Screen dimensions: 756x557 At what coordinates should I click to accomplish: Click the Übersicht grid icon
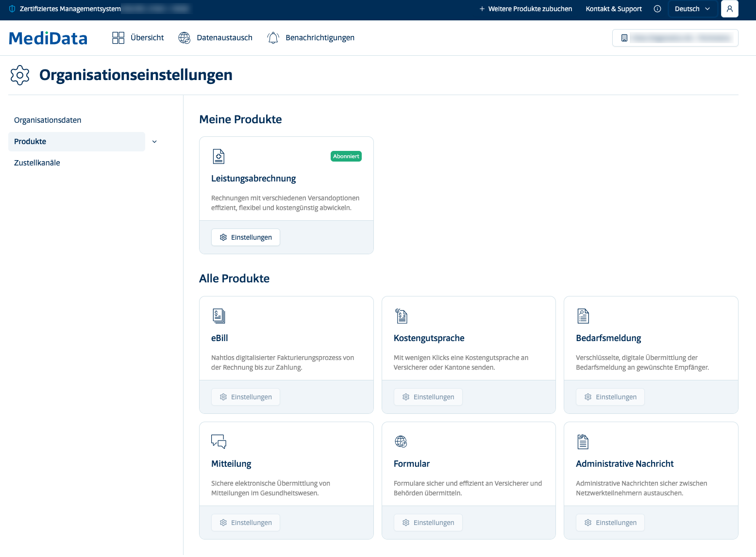(118, 38)
